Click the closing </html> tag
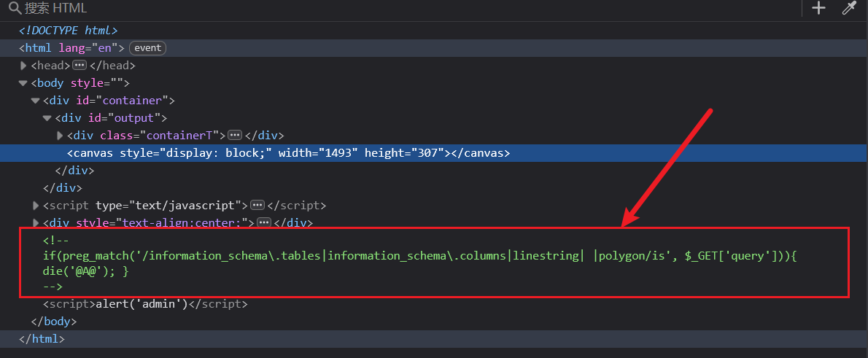 pyautogui.click(x=42, y=339)
